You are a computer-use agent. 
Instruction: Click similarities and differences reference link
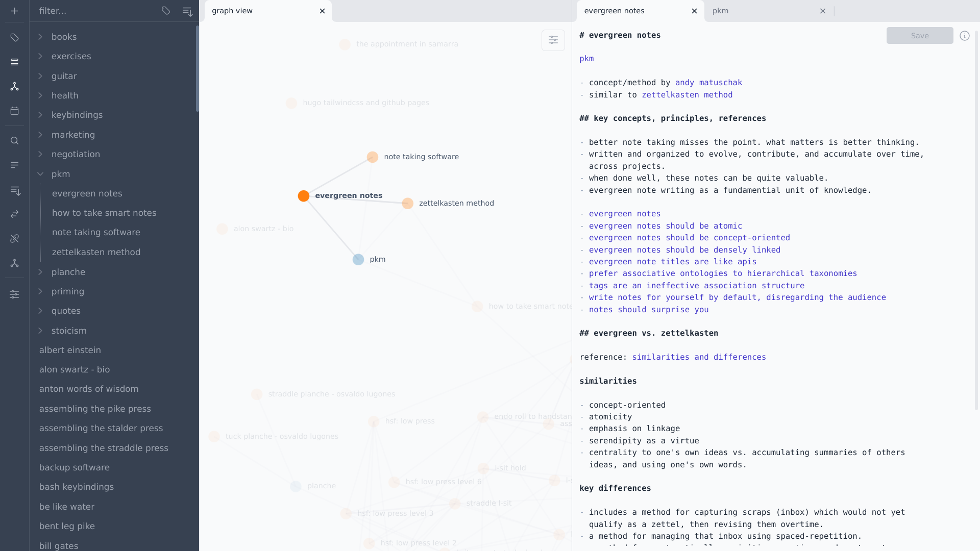click(x=699, y=357)
